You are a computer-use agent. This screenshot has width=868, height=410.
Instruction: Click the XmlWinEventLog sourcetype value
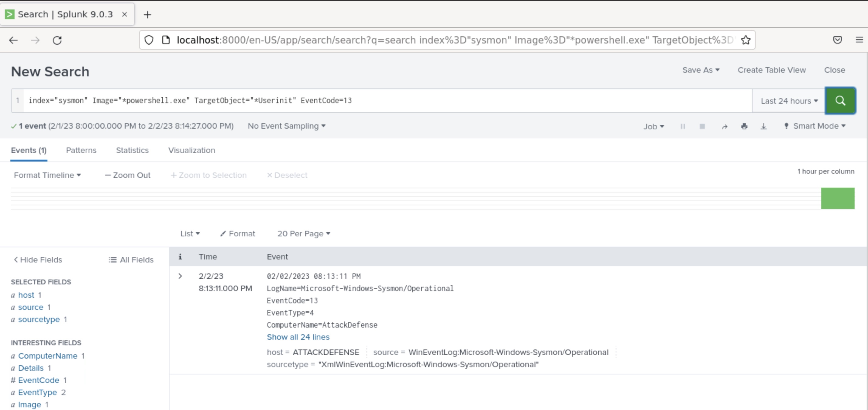click(428, 364)
